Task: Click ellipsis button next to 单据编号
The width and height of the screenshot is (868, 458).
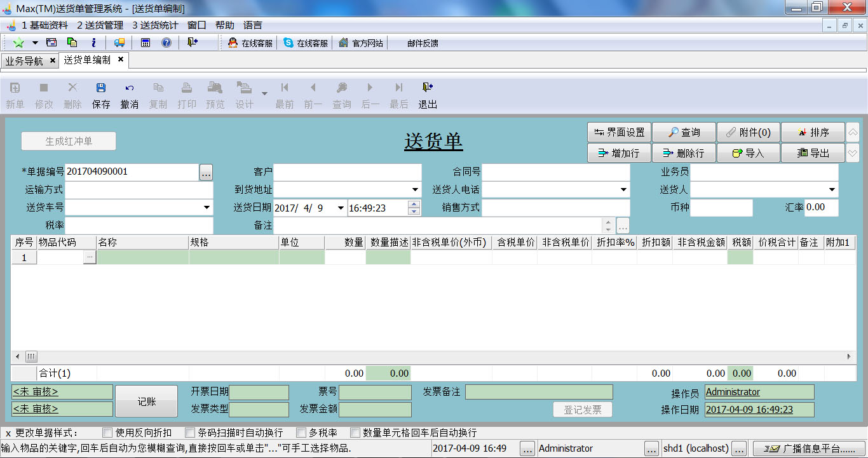Action: (x=206, y=172)
